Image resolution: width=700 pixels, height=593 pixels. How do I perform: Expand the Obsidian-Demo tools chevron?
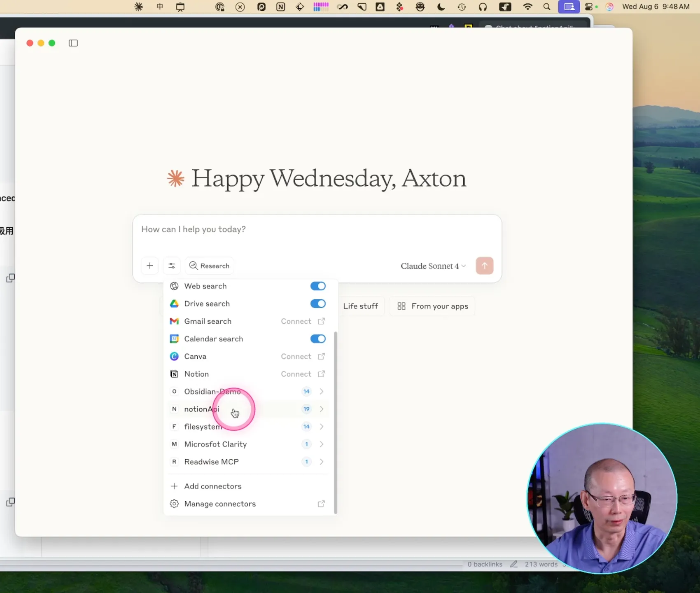click(x=322, y=392)
